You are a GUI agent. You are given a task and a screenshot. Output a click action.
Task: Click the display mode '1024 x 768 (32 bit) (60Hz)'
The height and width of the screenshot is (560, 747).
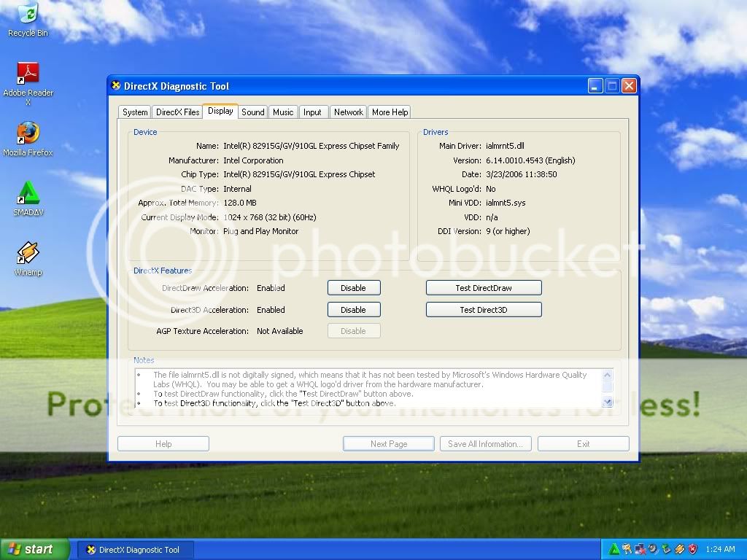coord(270,217)
